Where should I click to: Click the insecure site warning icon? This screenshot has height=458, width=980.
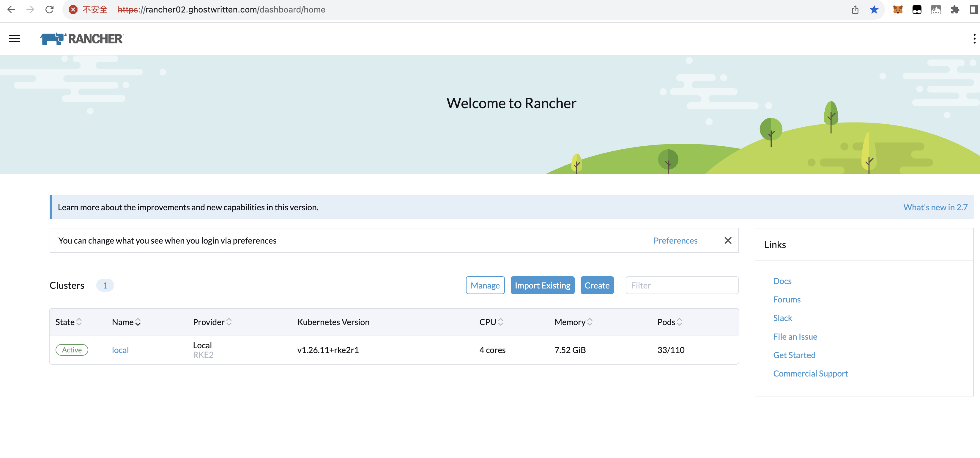[73, 10]
